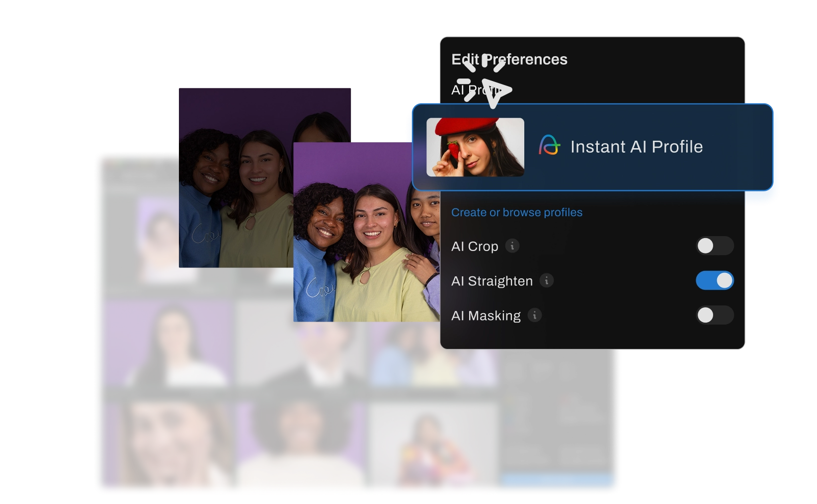Click the AI Profile label under Edit Preferences
Viewport: 817px width, 504px height.
[x=472, y=90]
